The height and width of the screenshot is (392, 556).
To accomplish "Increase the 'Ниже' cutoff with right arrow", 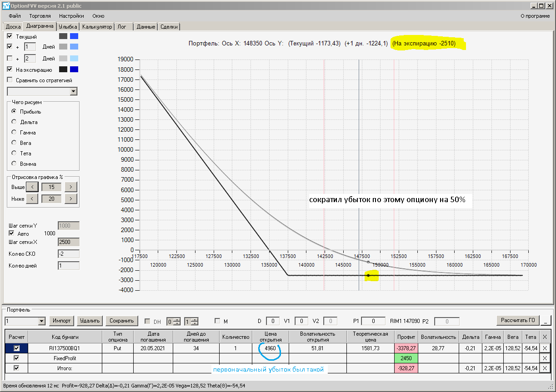I will point(70,198).
